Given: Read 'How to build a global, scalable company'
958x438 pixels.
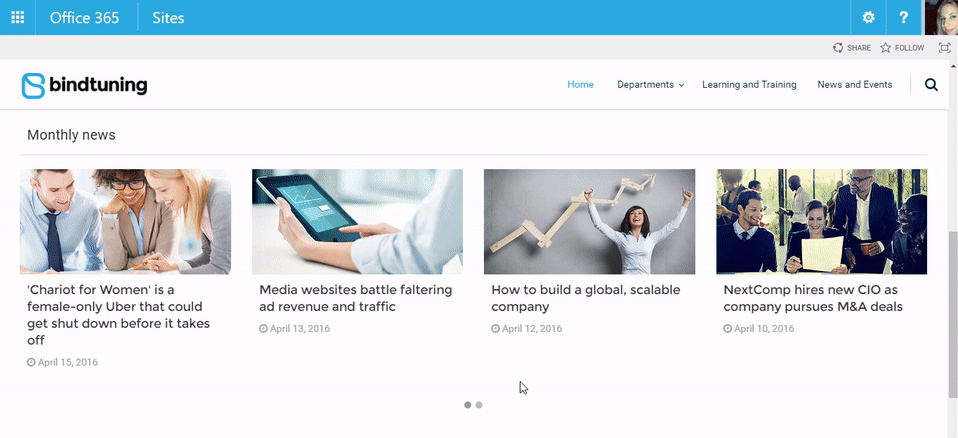Looking at the screenshot, I should coord(586,298).
